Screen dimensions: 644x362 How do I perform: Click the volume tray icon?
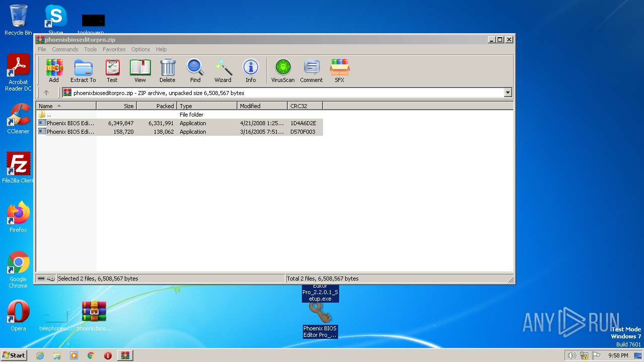pos(572,355)
